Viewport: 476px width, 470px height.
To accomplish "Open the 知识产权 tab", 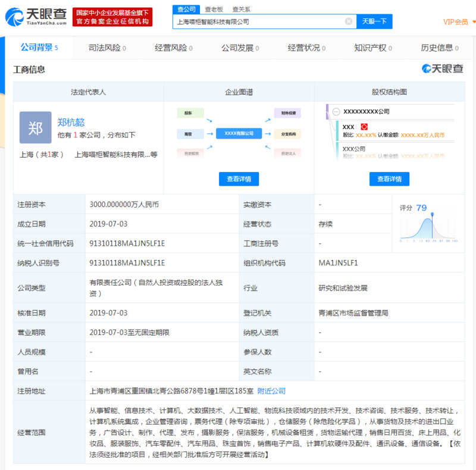I will click(373, 48).
